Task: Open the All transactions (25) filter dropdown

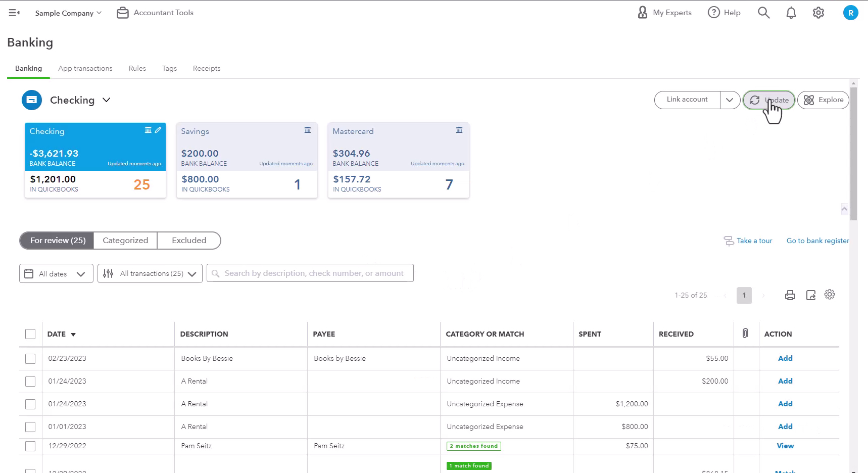Action: pyautogui.click(x=150, y=273)
